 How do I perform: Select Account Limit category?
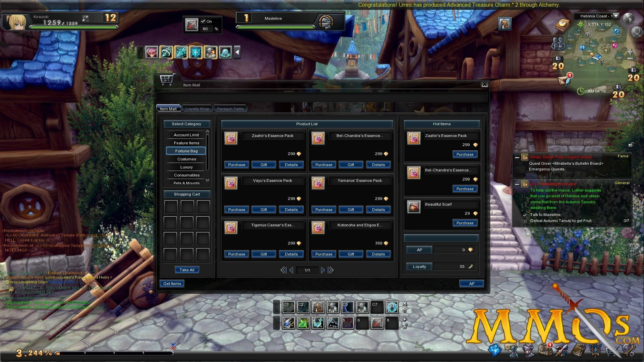pyautogui.click(x=186, y=135)
